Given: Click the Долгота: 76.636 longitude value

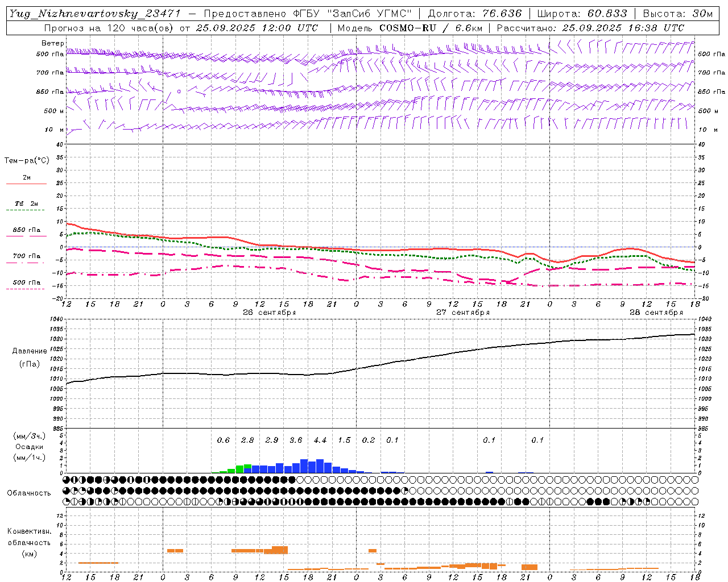Looking at the screenshot, I should coord(475,14).
